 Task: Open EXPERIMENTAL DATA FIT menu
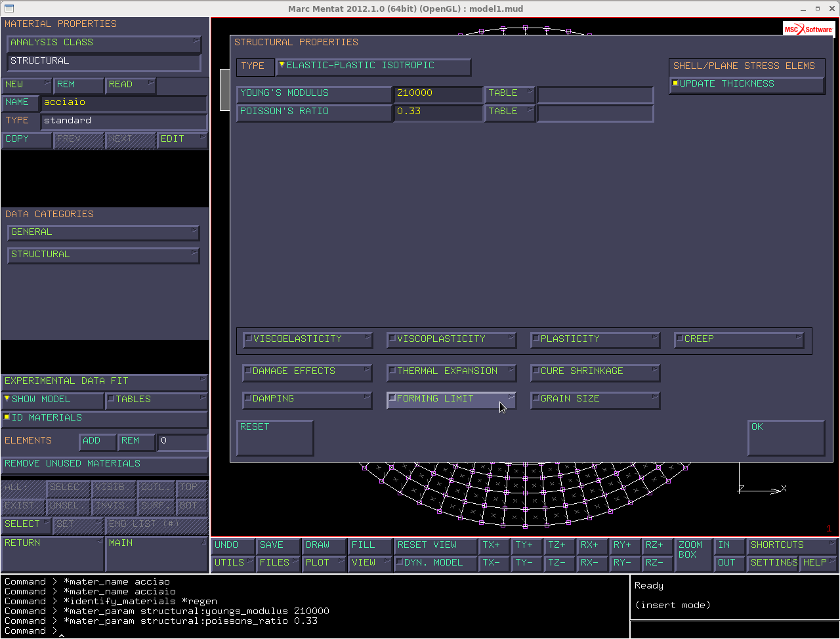click(104, 382)
